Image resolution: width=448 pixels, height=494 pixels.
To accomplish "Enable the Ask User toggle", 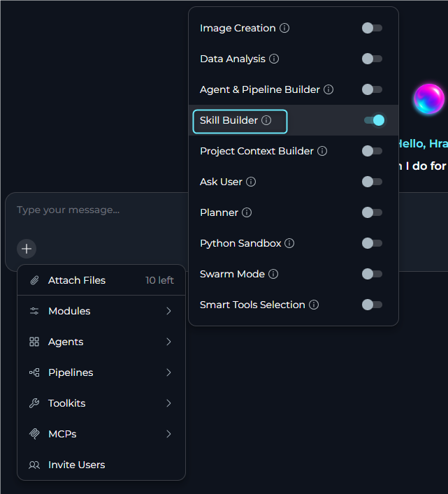I will coord(372,182).
